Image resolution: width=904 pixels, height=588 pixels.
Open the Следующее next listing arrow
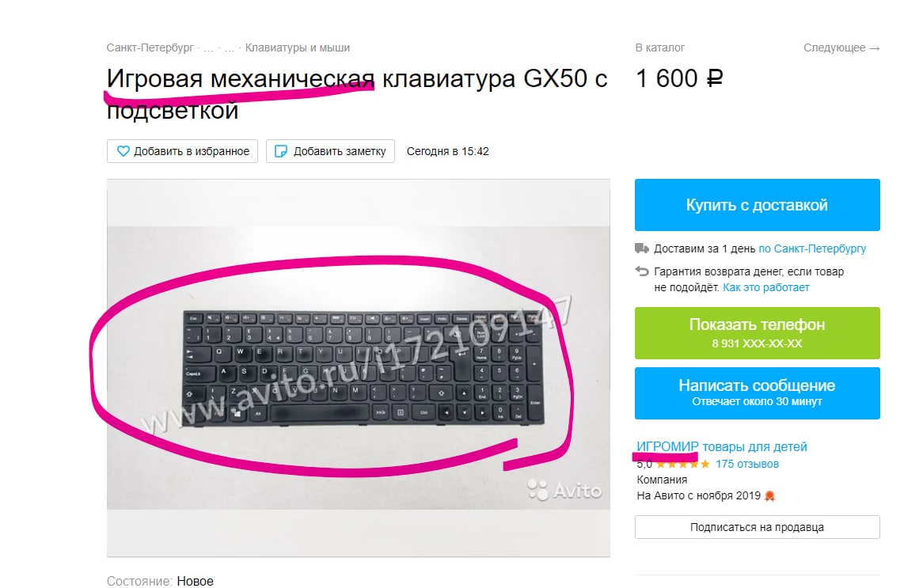(841, 47)
